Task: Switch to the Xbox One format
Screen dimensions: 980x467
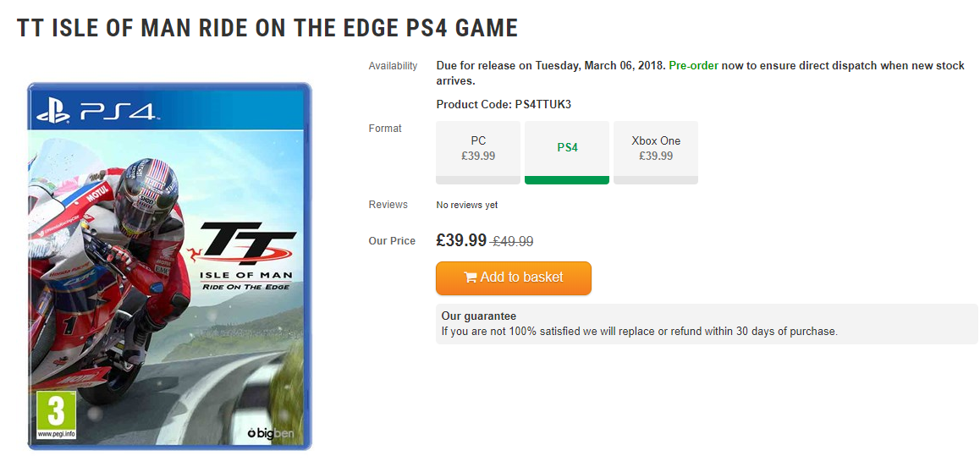Action: pyautogui.click(x=656, y=148)
